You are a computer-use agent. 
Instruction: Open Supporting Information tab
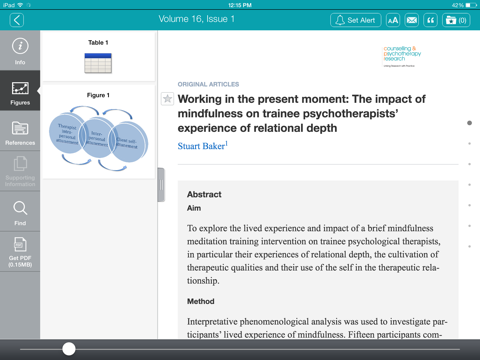coord(20,171)
